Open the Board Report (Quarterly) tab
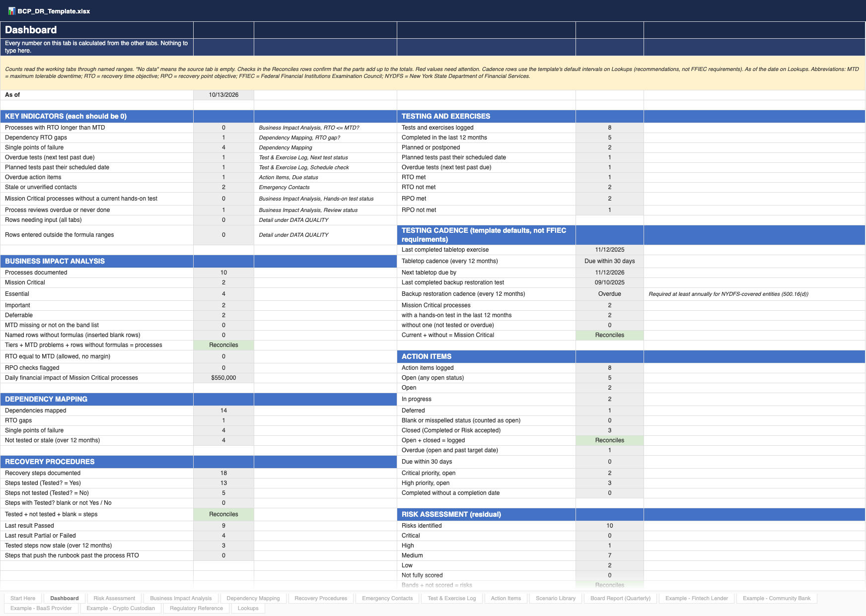 pos(621,598)
